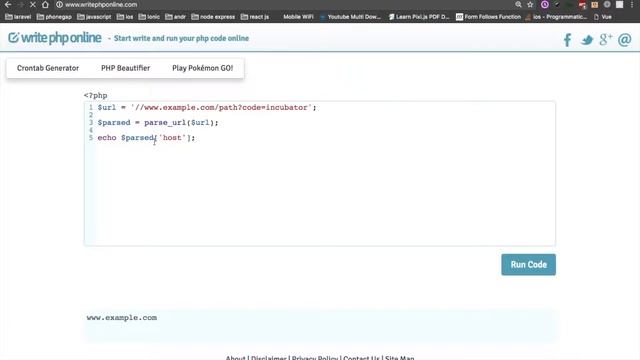Click line number 1 in the editor gutter

(91, 107)
